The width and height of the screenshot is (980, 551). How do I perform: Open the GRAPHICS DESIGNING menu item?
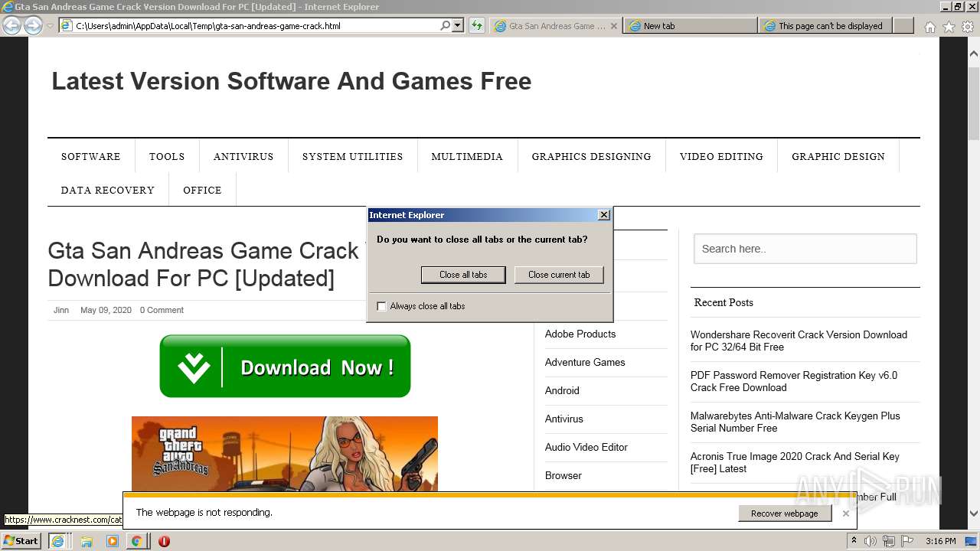coord(591,156)
